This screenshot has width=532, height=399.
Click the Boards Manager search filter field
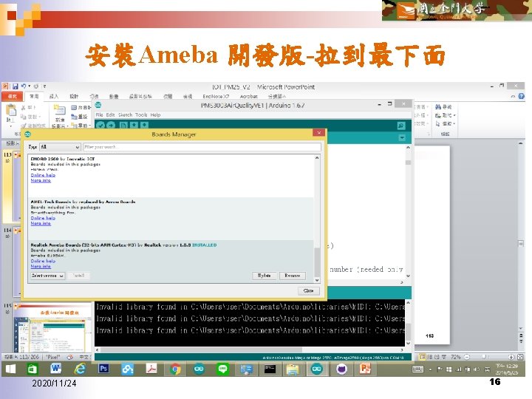point(202,147)
